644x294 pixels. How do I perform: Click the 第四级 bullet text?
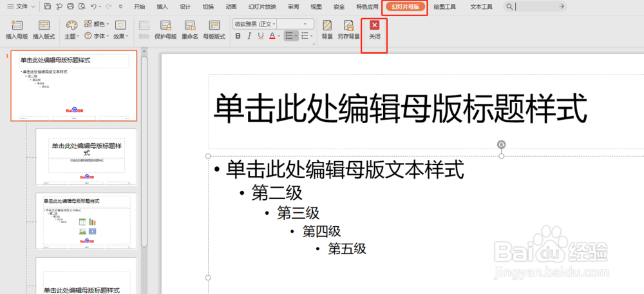(321, 231)
